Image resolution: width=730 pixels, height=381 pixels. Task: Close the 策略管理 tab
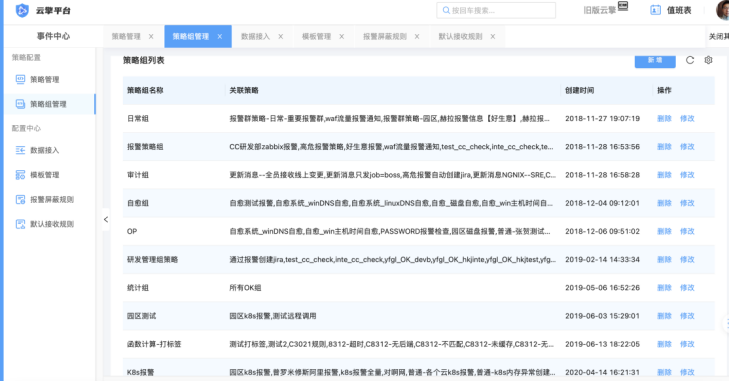point(151,36)
